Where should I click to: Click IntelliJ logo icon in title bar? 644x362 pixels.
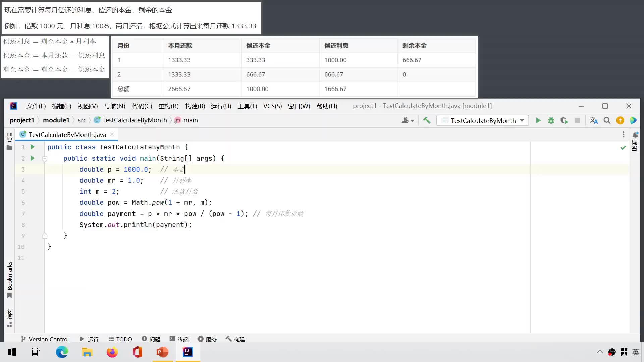(x=13, y=106)
